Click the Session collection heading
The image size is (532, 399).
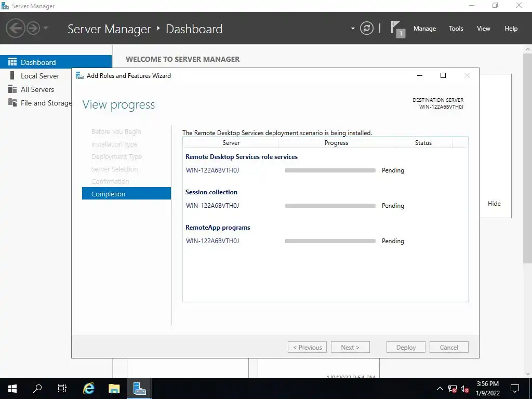(x=211, y=192)
